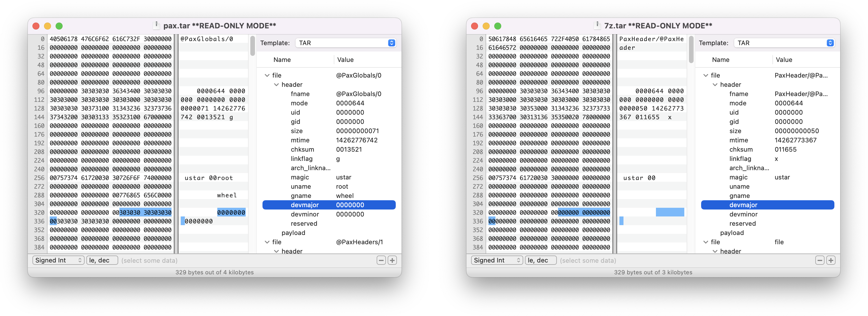Collapse last 'header' node in 7z.tar tree
Screen dimensions: 868x316
[715, 251]
